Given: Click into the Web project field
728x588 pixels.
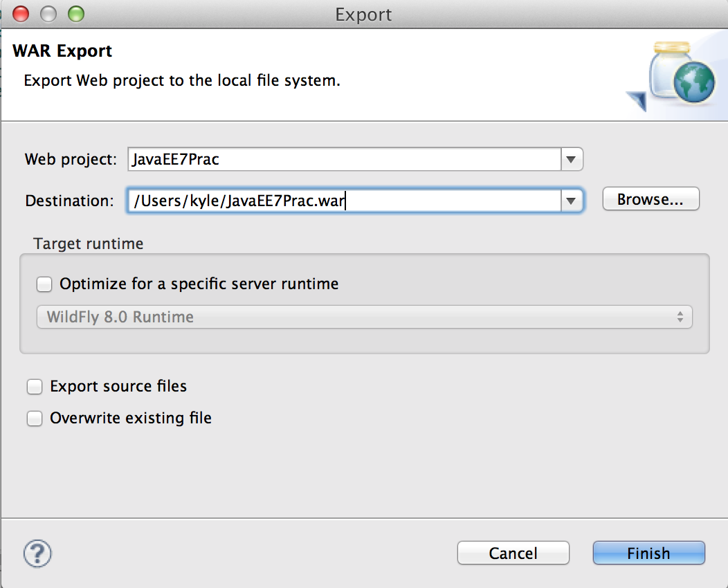Looking at the screenshot, I should pos(344,160).
